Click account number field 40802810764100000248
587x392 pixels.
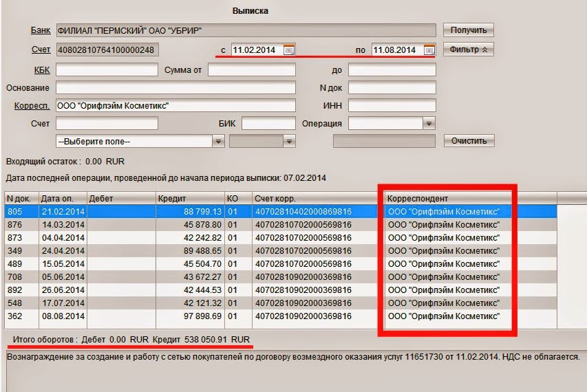tap(107, 50)
